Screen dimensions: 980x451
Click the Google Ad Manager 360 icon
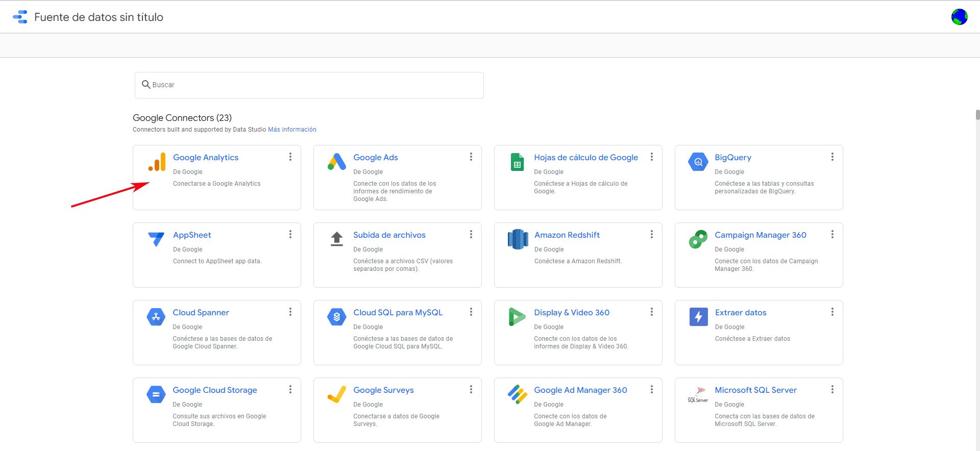(x=517, y=394)
